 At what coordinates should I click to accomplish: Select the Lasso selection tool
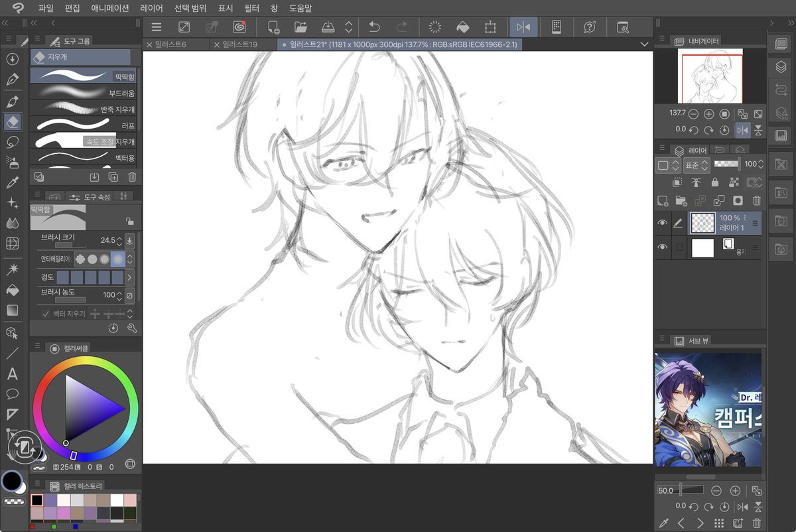12,142
